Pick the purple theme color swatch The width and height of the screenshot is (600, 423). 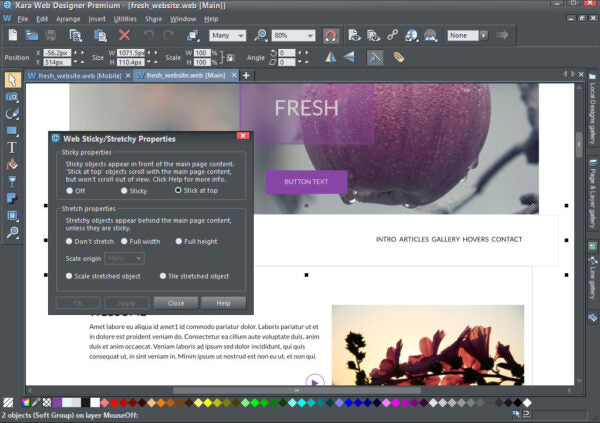click(57, 403)
